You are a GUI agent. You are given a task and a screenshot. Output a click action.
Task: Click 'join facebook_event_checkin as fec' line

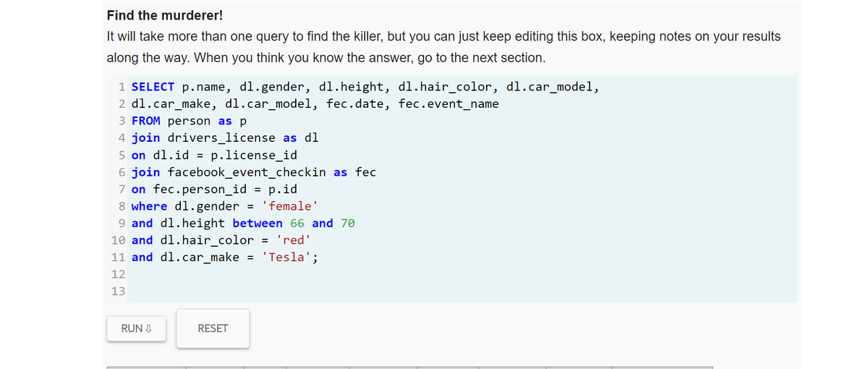click(254, 172)
